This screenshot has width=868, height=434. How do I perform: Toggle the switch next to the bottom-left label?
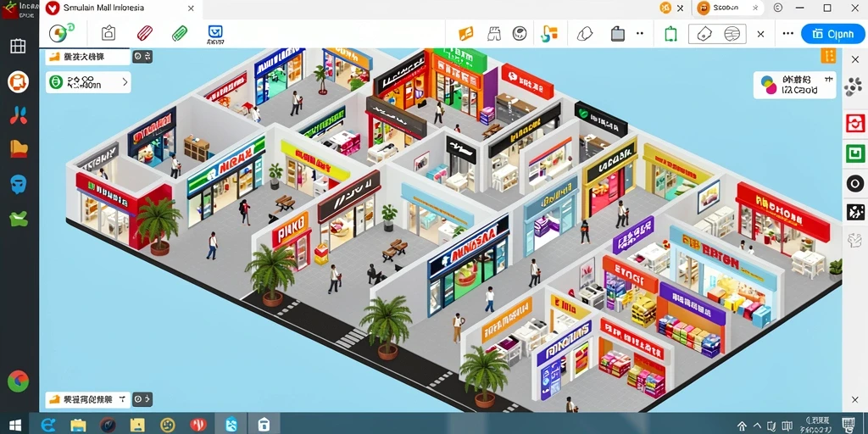pyautogui.click(x=142, y=398)
